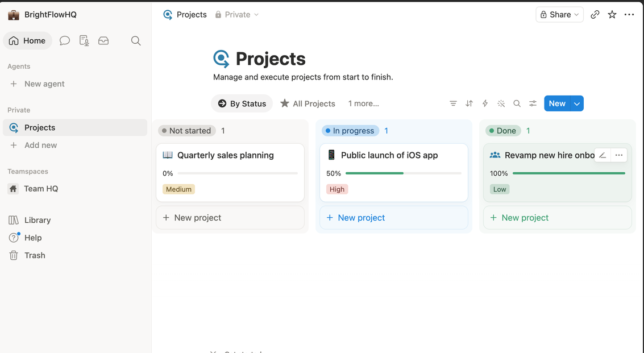The image size is (644, 353).
Task: Click the In progress status label
Action: (x=350, y=131)
